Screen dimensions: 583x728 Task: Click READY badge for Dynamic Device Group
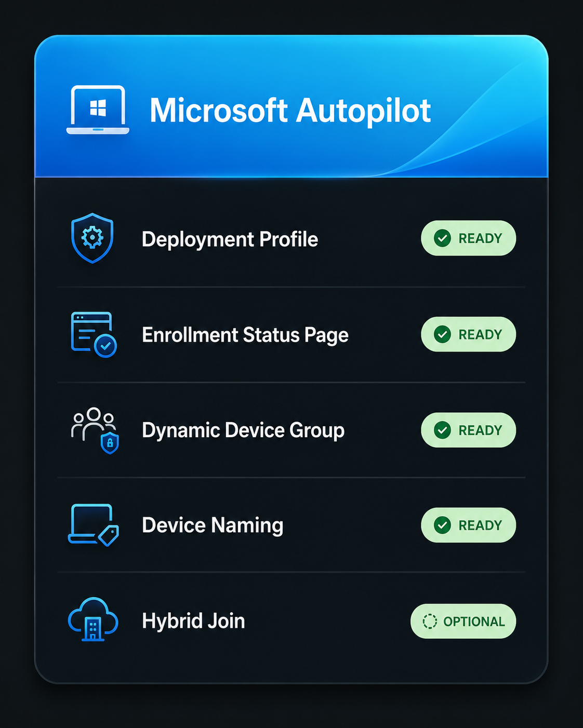(468, 430)
